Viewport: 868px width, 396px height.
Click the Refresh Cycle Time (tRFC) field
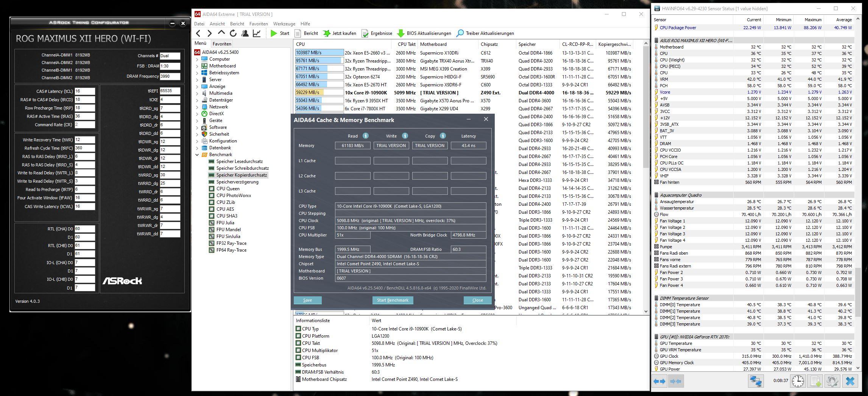[85, 148]
